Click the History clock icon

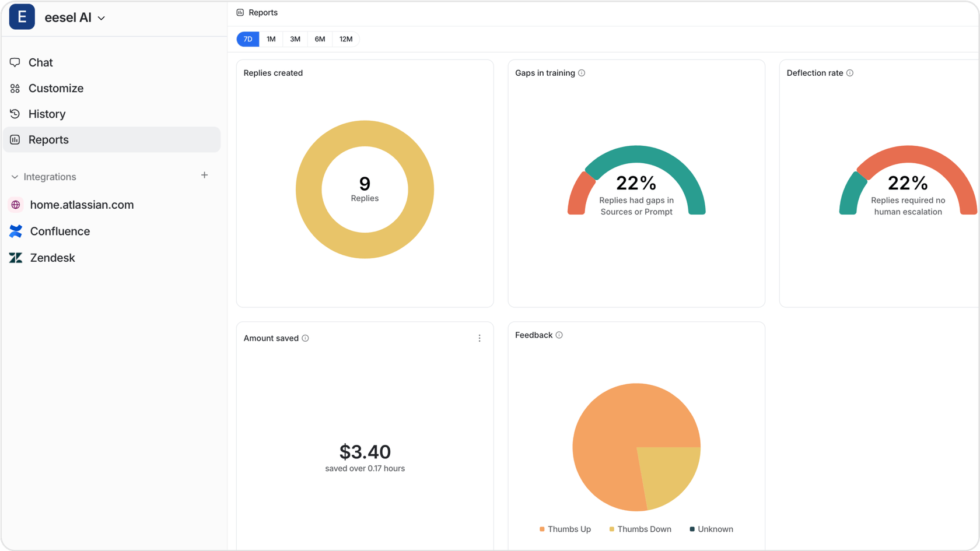click(x=15, y=114)
